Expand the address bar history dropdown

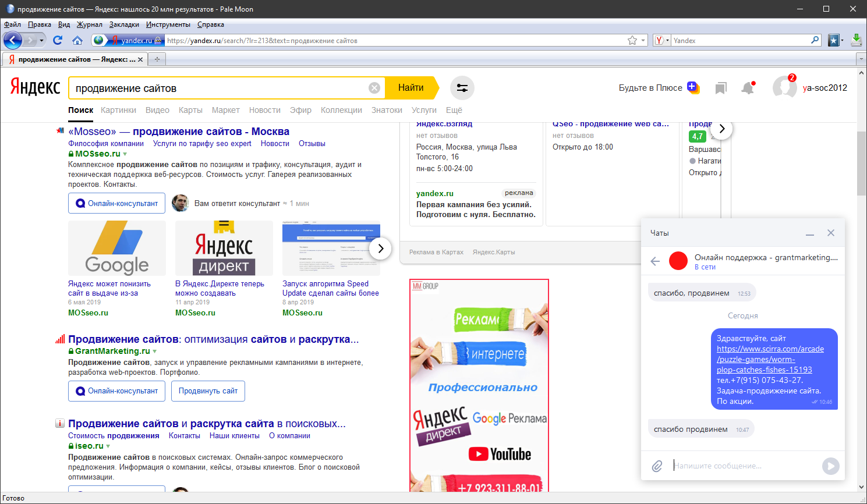643,40
